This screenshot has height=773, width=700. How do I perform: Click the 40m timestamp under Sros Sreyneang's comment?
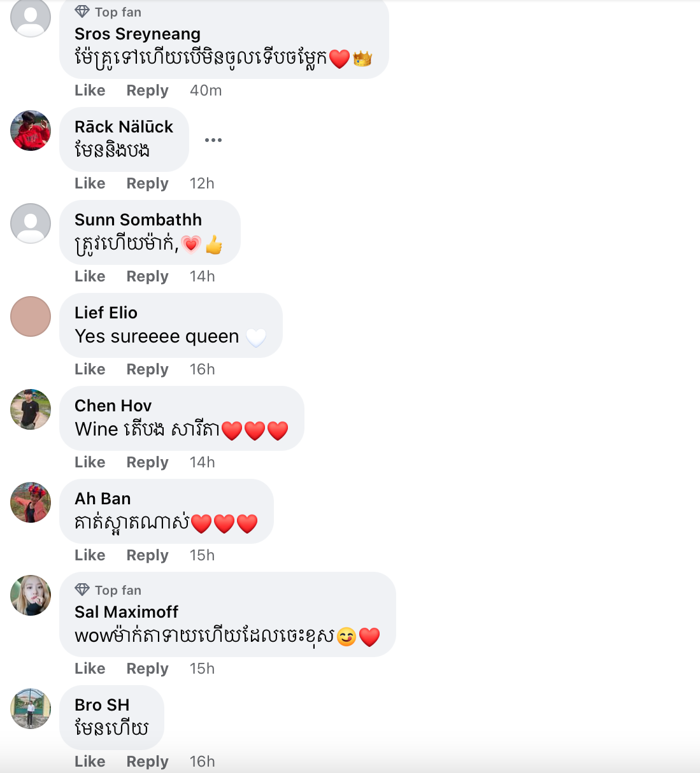(206, 90)
